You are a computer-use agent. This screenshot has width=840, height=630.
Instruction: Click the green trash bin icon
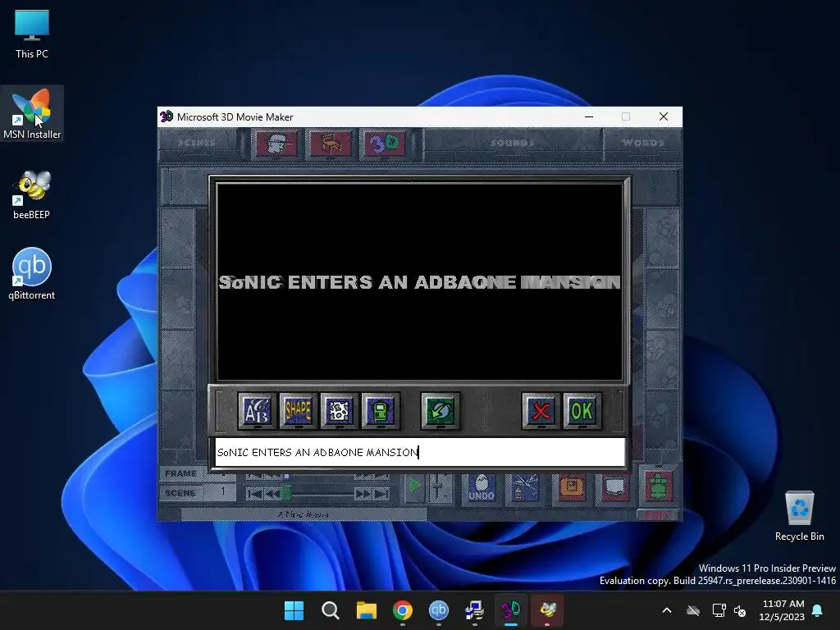659,487
